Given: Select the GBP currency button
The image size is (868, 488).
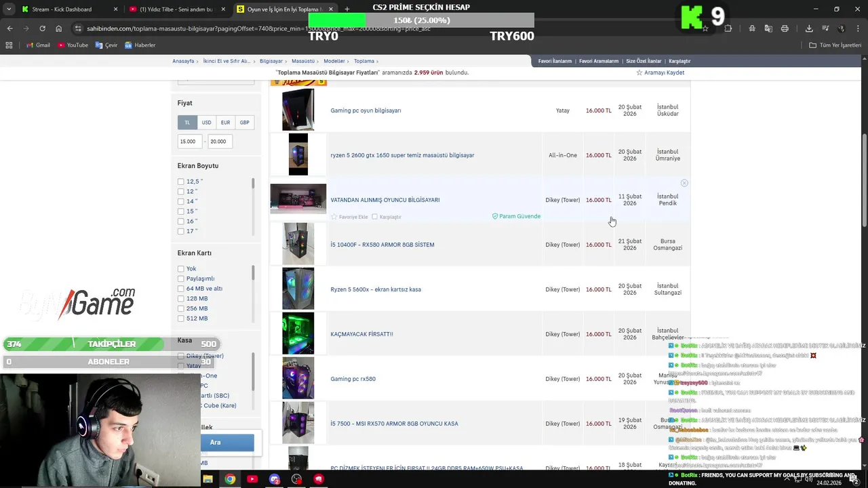Looking at the screenshot, I should pyautogui.click(x=244, y=123).
